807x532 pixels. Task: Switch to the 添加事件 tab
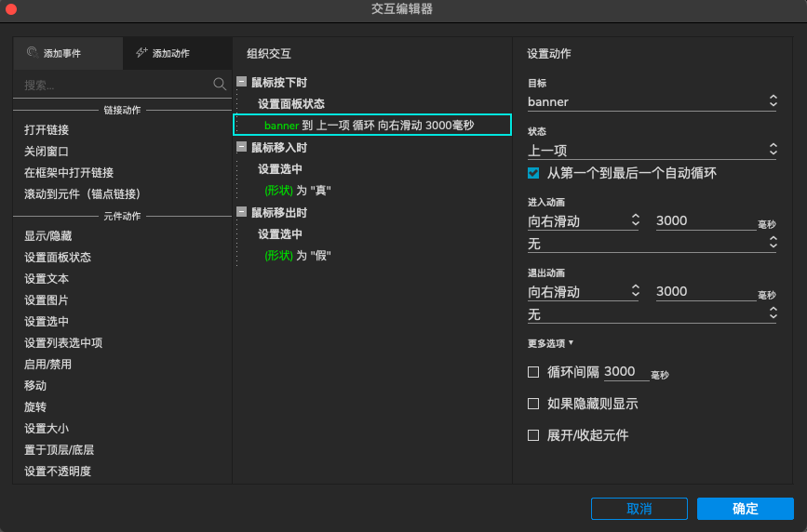coord(68,53)
